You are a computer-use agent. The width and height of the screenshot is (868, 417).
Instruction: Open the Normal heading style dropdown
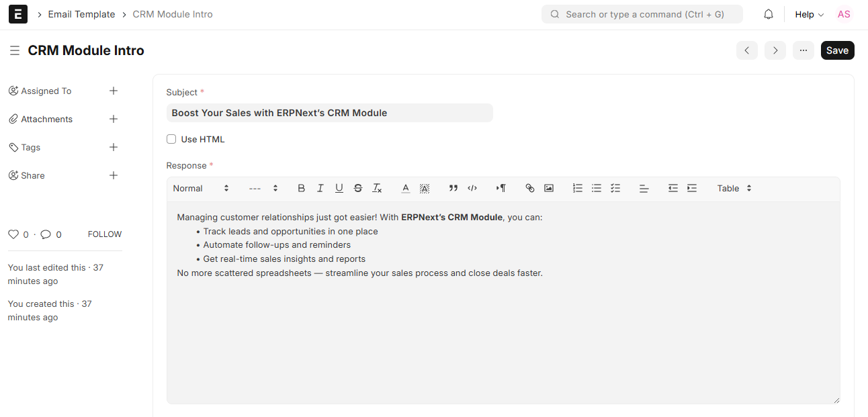pyautogui.click(x=201, y=189)
